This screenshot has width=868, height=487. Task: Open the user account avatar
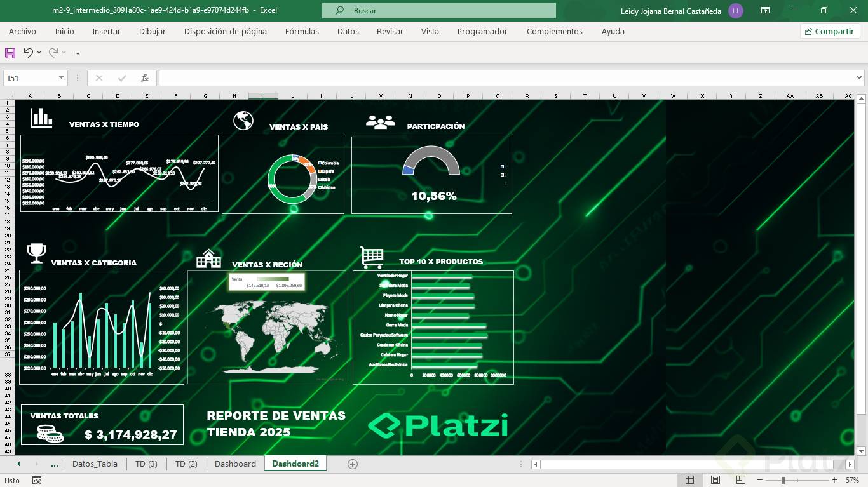pyautogui.click(x=736, y=10)
